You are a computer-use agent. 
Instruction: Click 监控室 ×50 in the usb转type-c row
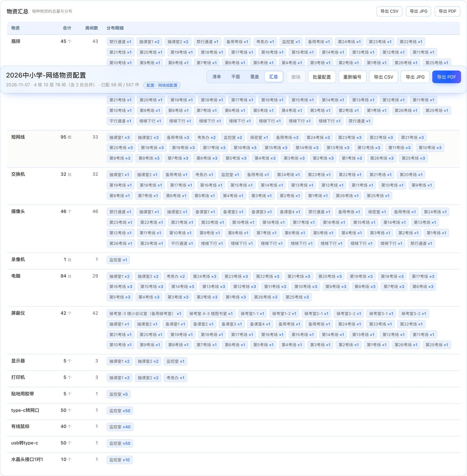pos(120,443)
